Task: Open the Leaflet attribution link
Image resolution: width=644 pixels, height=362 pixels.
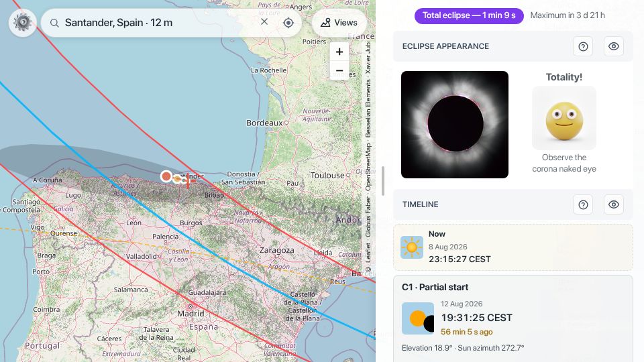Action: 368,253
